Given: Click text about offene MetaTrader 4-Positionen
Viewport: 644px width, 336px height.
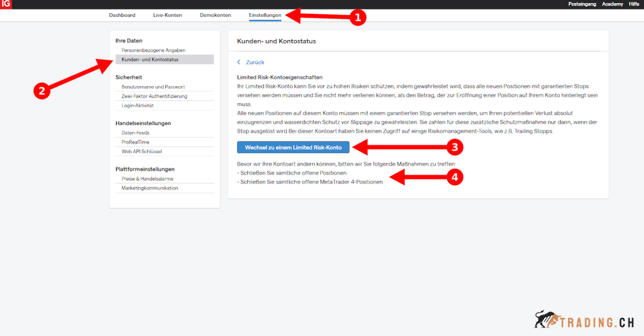Looking at the screenshot, I should coord(311,182).
